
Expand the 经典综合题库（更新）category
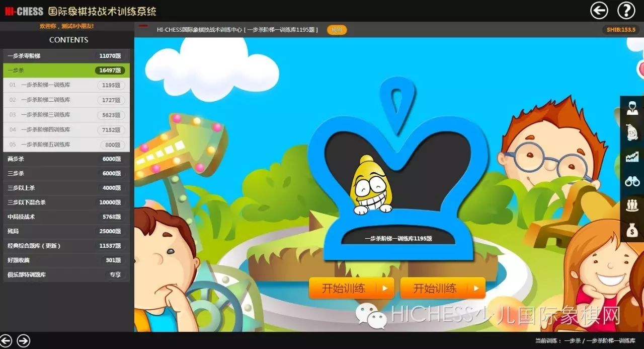pos(66,246)
